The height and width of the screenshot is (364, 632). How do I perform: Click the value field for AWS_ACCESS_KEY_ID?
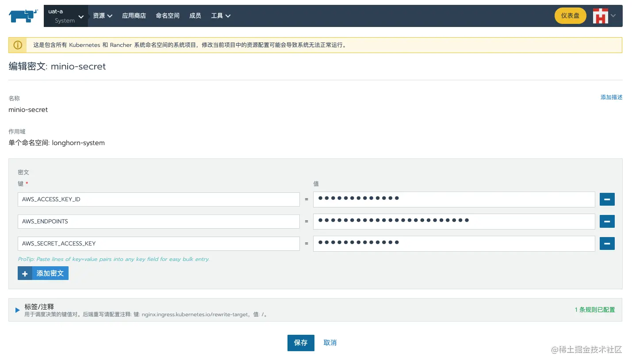(454, 199)
